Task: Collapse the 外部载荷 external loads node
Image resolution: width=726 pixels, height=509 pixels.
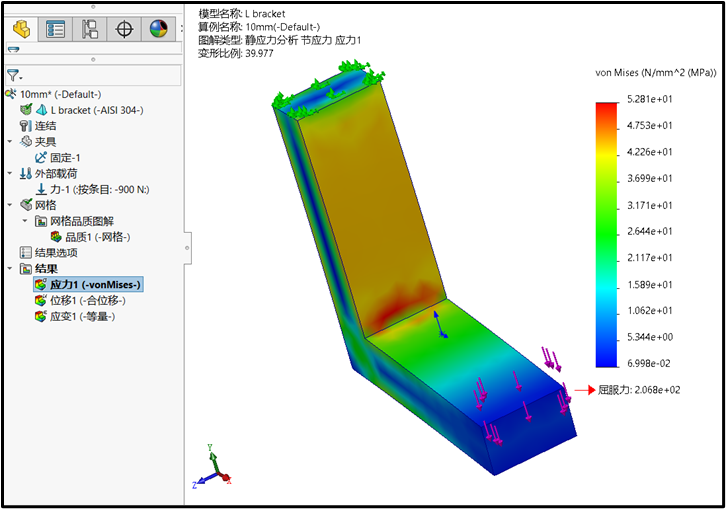Action: (x=10, y=173)
